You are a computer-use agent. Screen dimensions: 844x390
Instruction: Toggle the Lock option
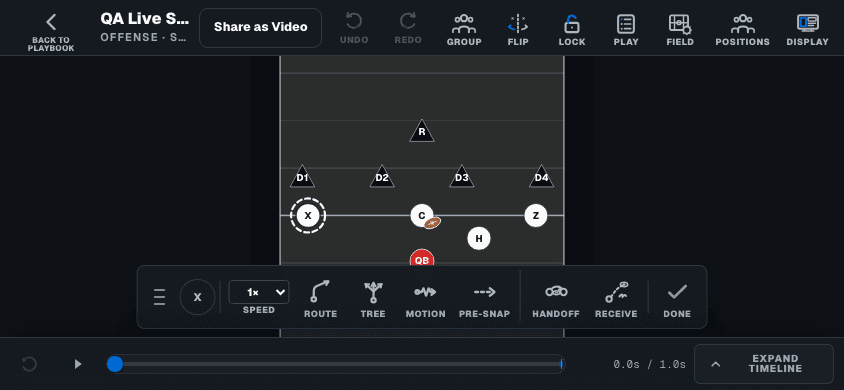(572, 30)
